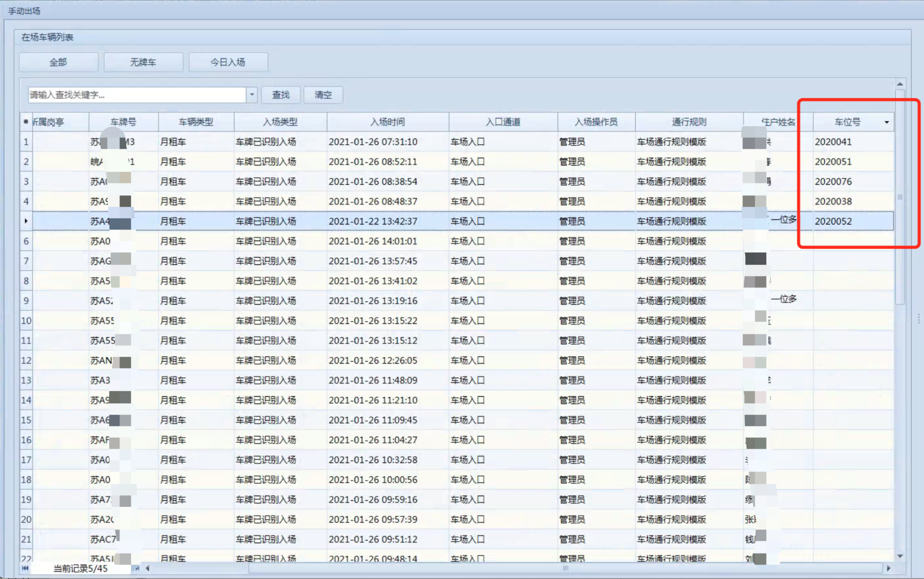
Task: Click 车场通行规则模版 cell in row 17
Action: (689, 460)
